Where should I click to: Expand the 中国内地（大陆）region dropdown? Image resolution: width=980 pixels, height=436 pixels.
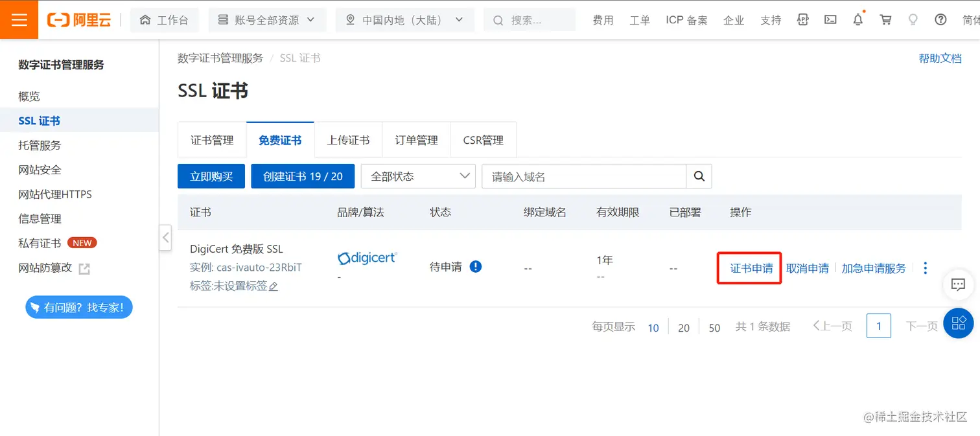[x=404, y=20]
